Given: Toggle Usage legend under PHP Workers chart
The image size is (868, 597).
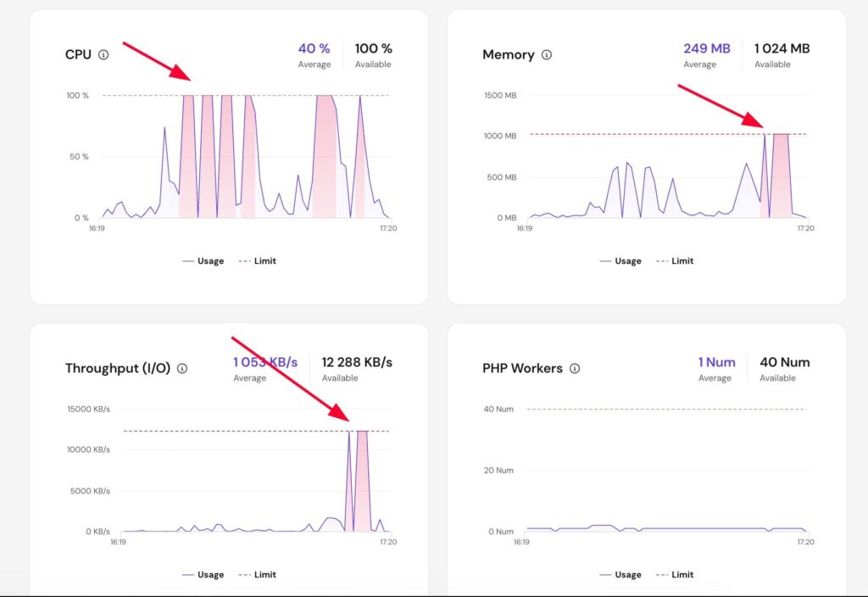Looking at the screenshot, I should pos(620,575).
